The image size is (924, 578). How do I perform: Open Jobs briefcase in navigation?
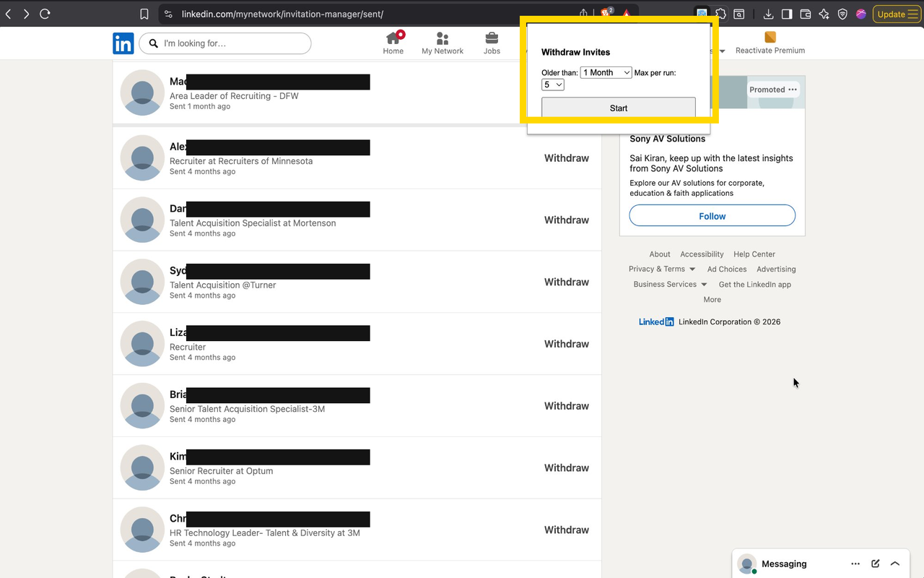point(492,43)
